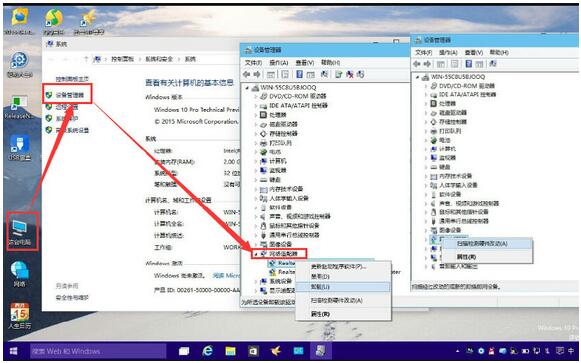This screenshot has height=363, width=581.
Task: Click the Windows Start button
Action: coord(14,351)
